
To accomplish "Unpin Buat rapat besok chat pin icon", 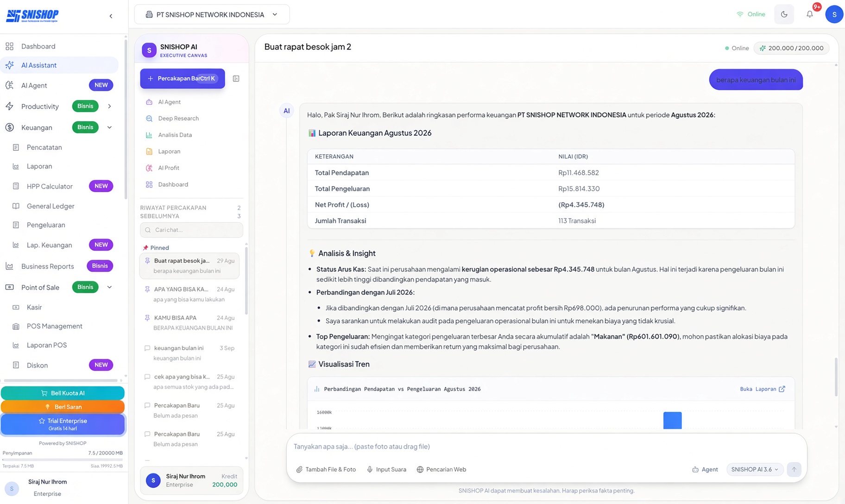I will [147, 261].
